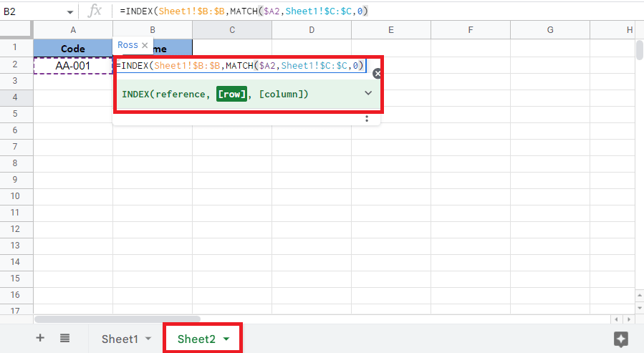This screenshot has height=353, width=644.
Task: Close the formula help popup
Action: [378, 73]
